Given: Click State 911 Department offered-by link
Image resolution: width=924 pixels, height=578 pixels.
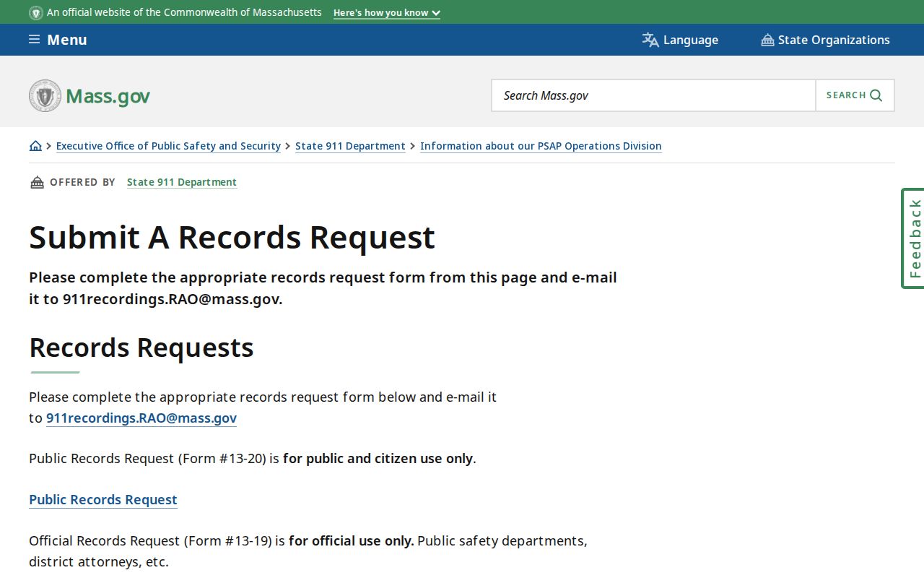Looking at the screenshot, I should (x=182, y=182).
